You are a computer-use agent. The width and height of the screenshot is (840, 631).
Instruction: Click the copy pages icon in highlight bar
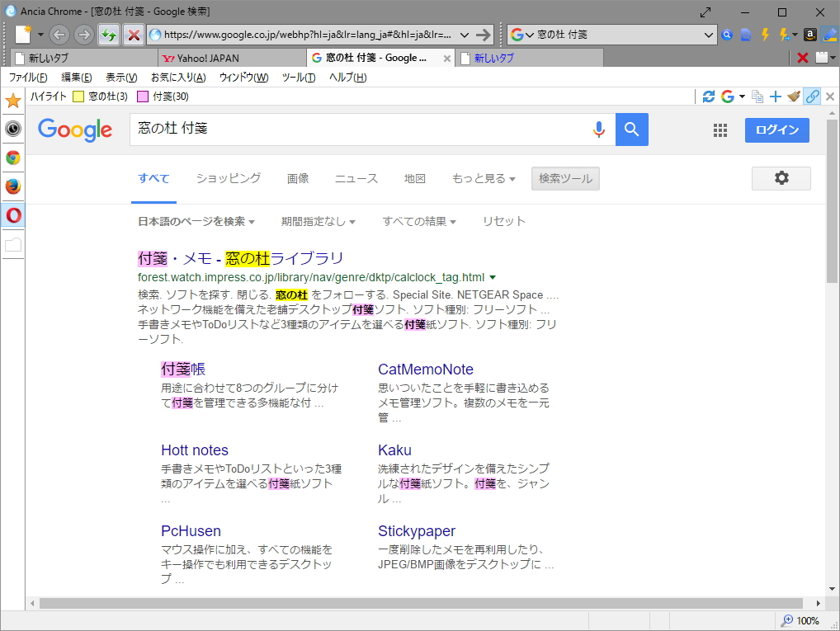click(x=757, y=97)
